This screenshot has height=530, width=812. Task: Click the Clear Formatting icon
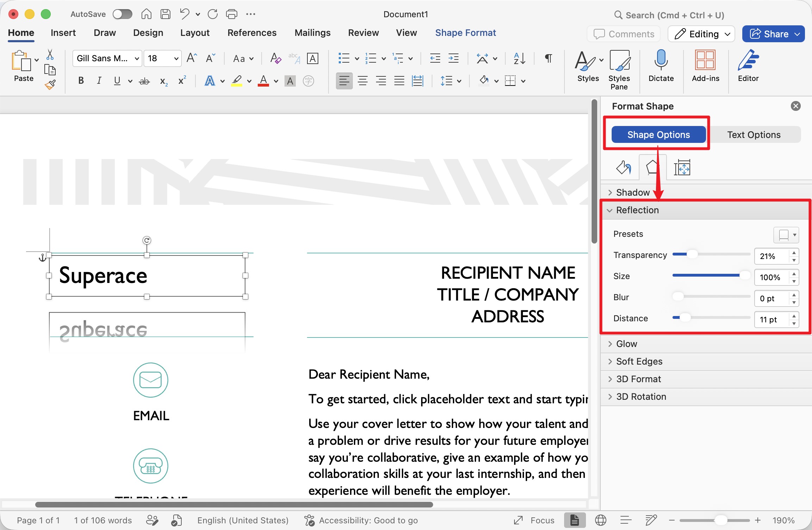click(x=275, y=58)
